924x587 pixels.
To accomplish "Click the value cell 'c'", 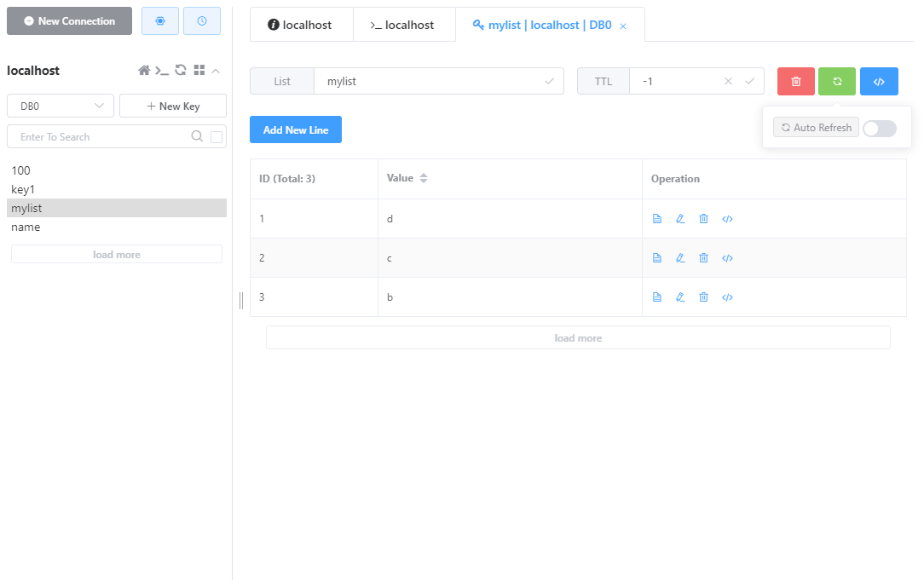I will tap(510, 258).
